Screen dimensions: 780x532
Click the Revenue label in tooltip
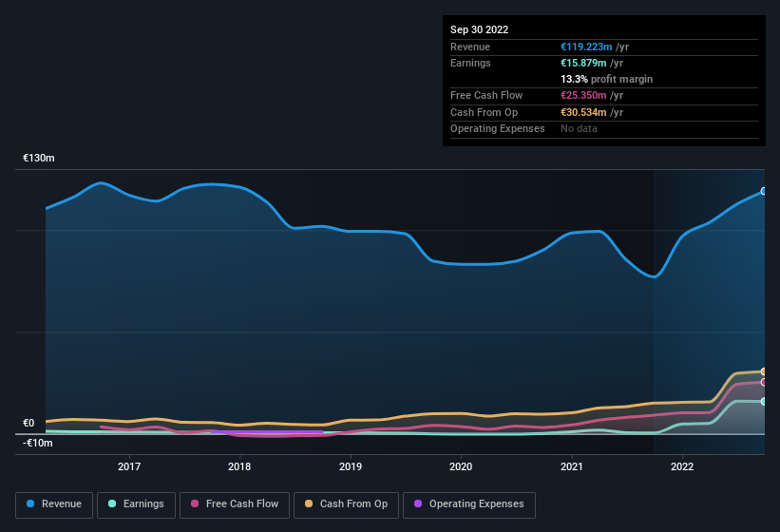470,47
